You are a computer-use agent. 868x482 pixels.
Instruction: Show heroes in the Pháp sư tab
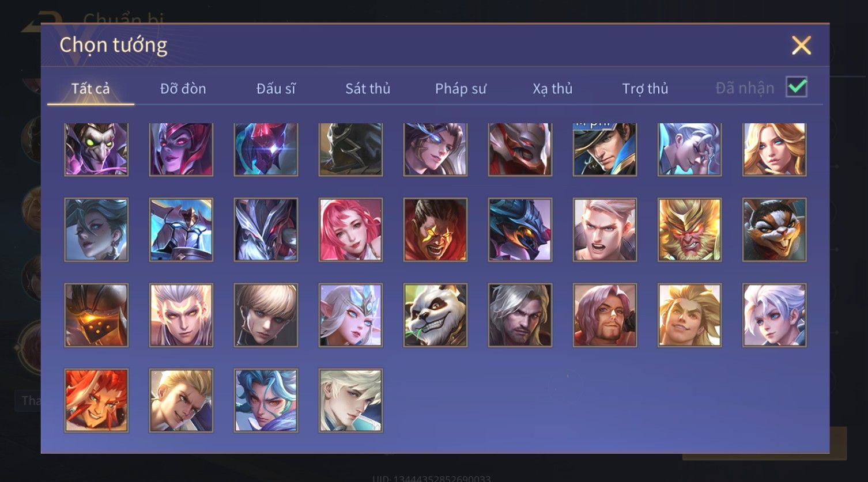click(x=461, y=89)
